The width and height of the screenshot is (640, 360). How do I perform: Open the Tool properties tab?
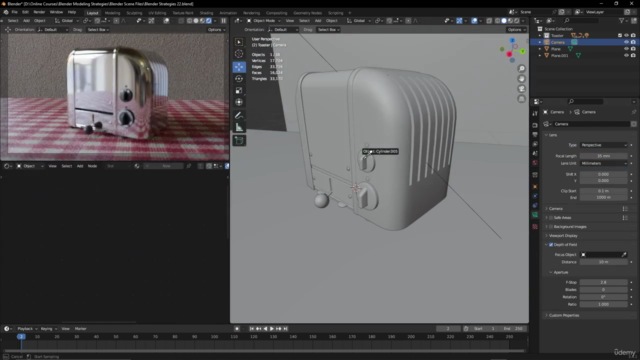click(x=535, y=113)
